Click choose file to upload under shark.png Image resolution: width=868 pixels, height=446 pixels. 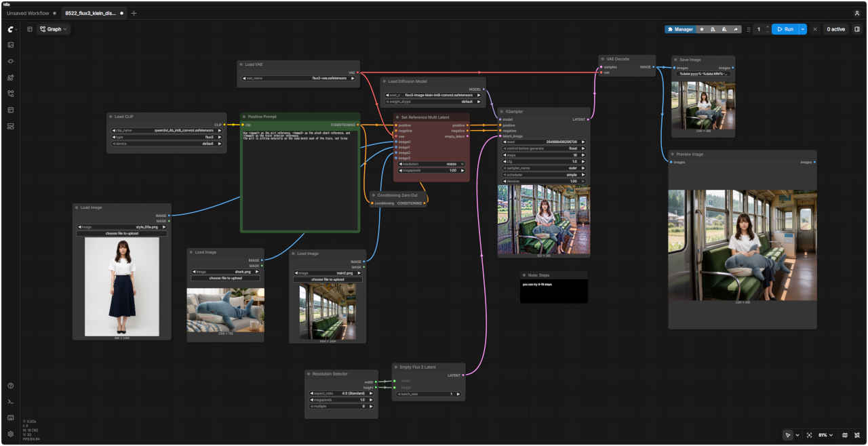(226, 278)
